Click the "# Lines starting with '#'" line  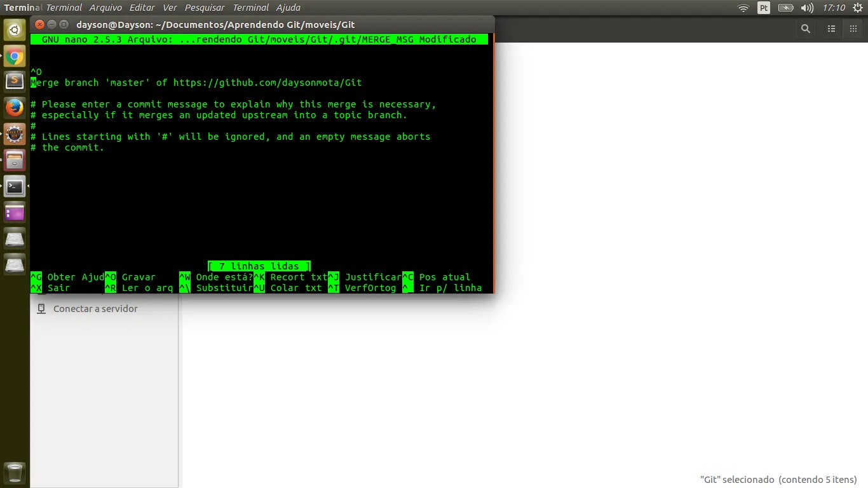(x=231, y=137)
